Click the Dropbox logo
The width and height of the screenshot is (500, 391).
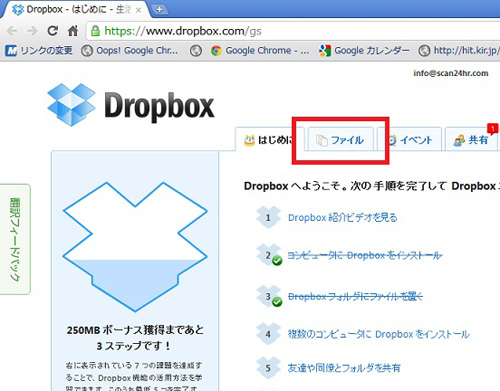(x=131, y=105)
